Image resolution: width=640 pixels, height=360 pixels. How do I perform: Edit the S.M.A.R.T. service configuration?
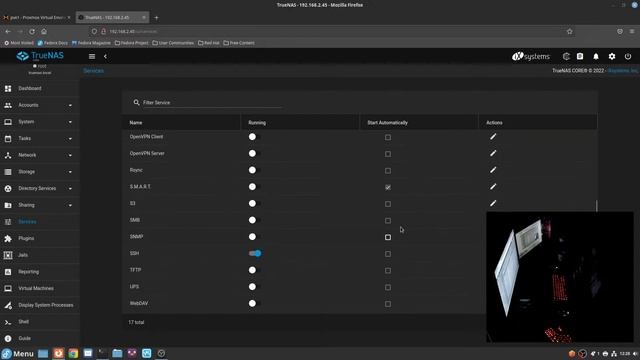click(493, 187)
